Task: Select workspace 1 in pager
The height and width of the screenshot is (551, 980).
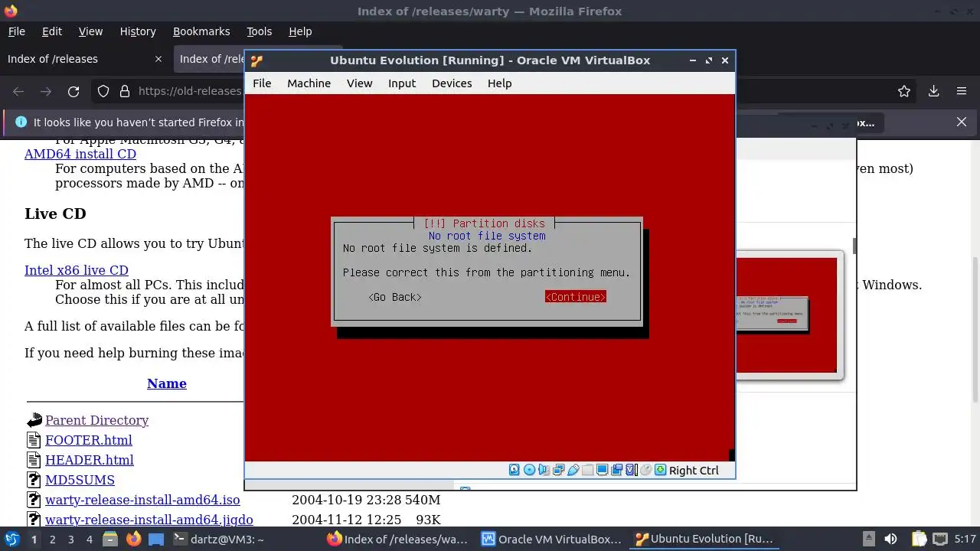Action: click(x=34, y=539)
